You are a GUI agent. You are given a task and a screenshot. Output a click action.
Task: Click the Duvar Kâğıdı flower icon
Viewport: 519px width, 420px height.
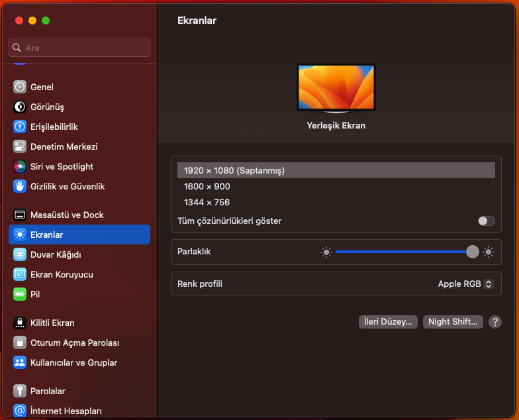(20, 254)
